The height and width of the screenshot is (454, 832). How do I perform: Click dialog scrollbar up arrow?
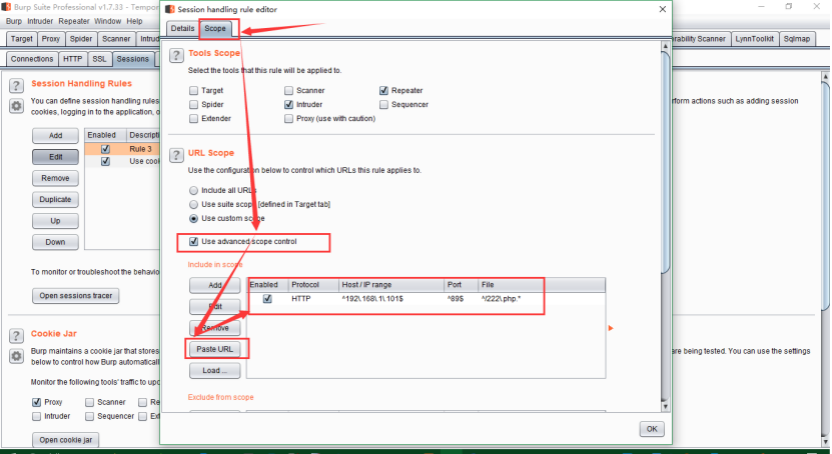tap(665, 46)
